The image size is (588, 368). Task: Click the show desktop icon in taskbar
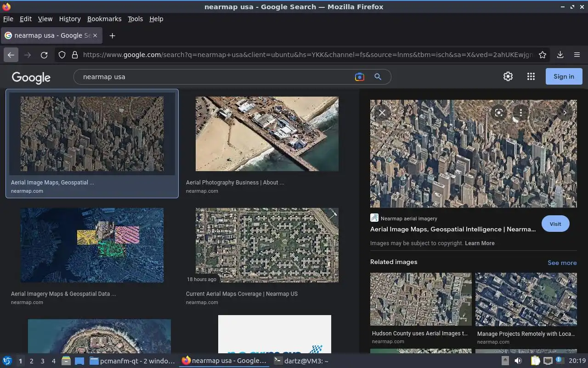(x=79, y=361)
